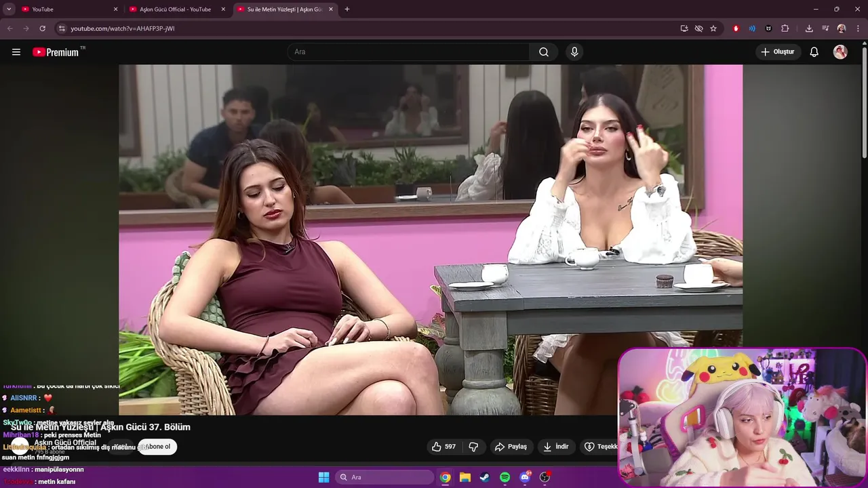Screen dimensions: 868x488
Task: Open the black cat extension icon
Action: coord(768,28)
